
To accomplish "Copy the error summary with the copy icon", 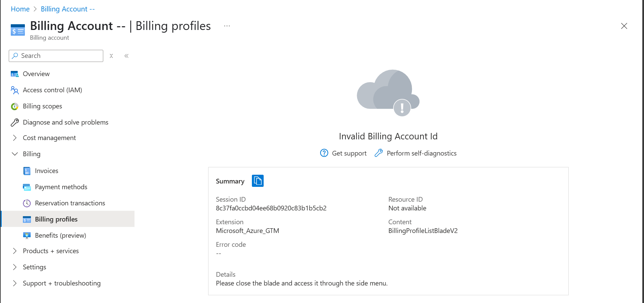I will pos(258,181).
